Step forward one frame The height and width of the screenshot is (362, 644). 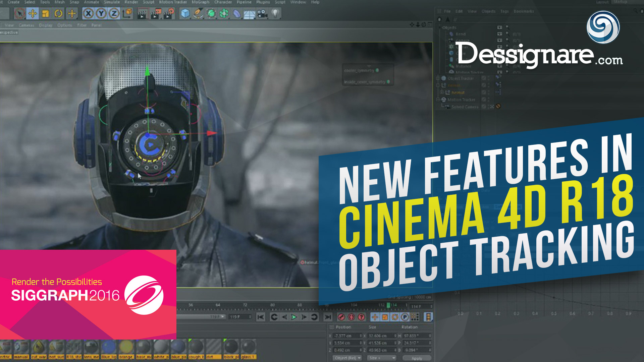[304, 317]
